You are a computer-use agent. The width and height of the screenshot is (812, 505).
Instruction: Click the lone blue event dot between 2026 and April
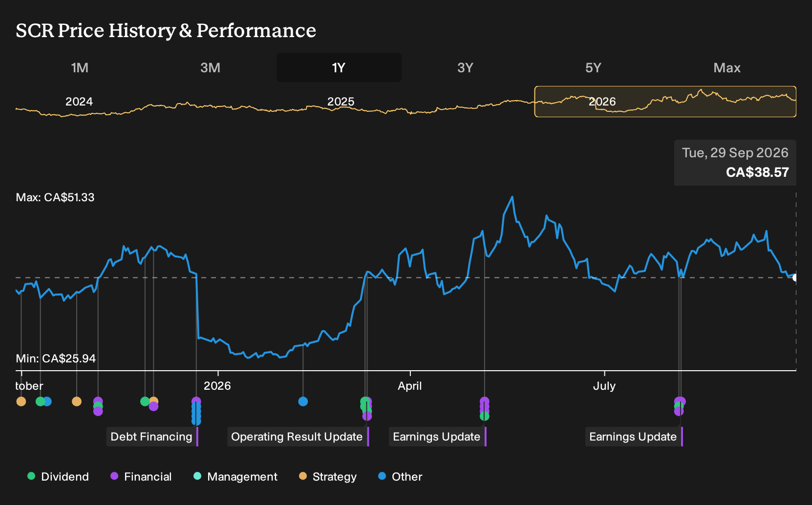[303, 401]
